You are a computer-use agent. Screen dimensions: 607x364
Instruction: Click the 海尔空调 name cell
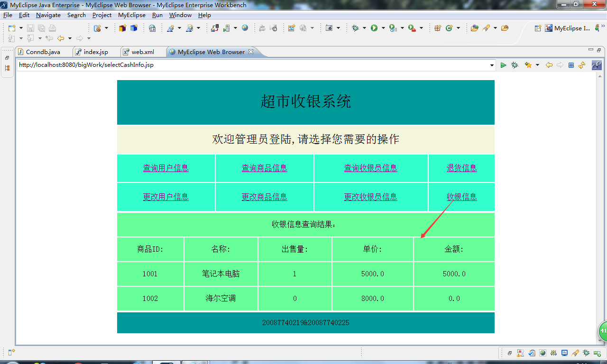click(221, 299)
